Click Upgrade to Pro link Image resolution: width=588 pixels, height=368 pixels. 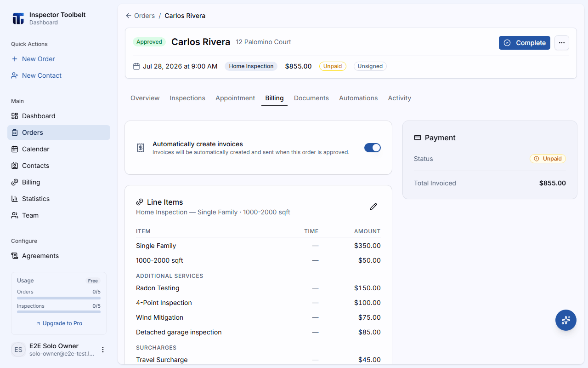pyautogui.click(x=59, y=323)
